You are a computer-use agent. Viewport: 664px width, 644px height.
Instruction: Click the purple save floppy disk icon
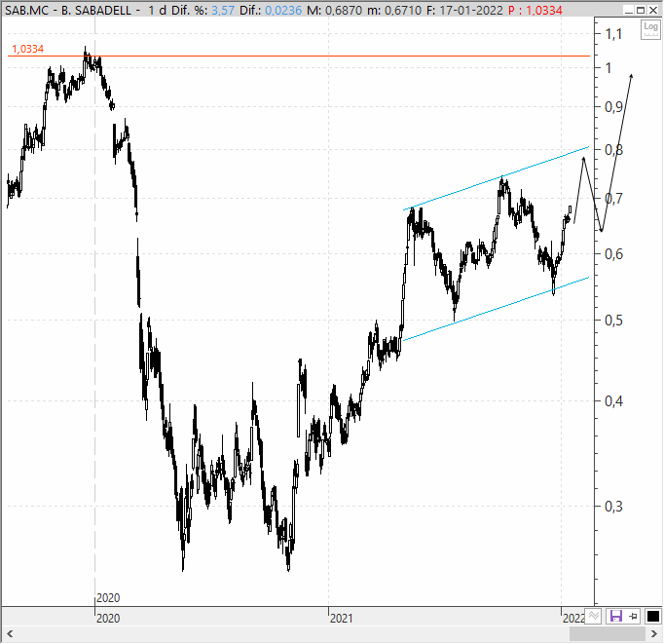click(615, 616)
